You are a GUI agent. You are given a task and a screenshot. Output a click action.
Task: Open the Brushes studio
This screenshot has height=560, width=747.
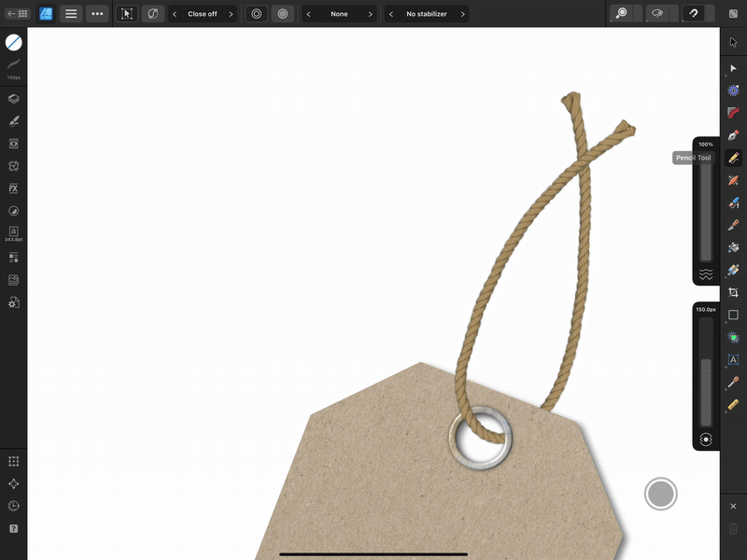(x=13, y=121)
